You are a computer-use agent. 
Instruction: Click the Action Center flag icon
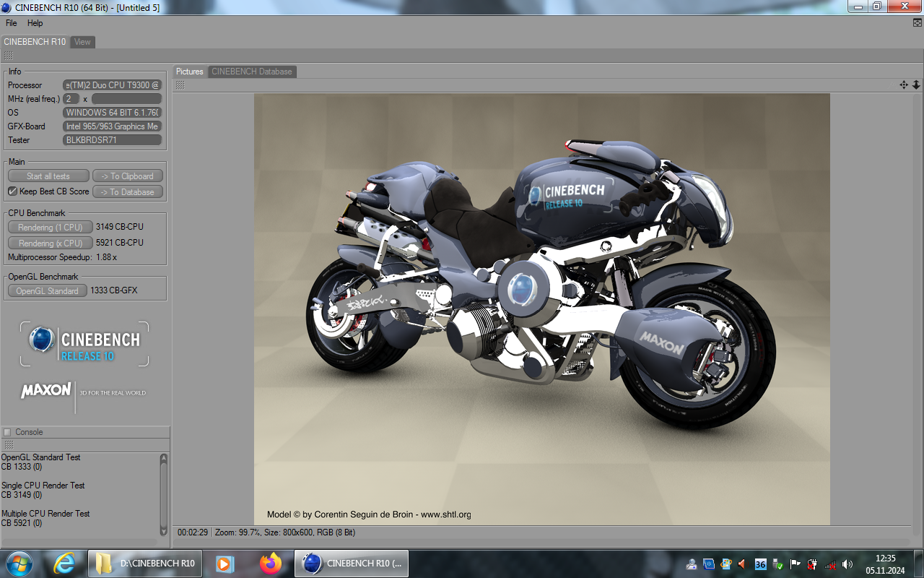click(x=795, y=564)
